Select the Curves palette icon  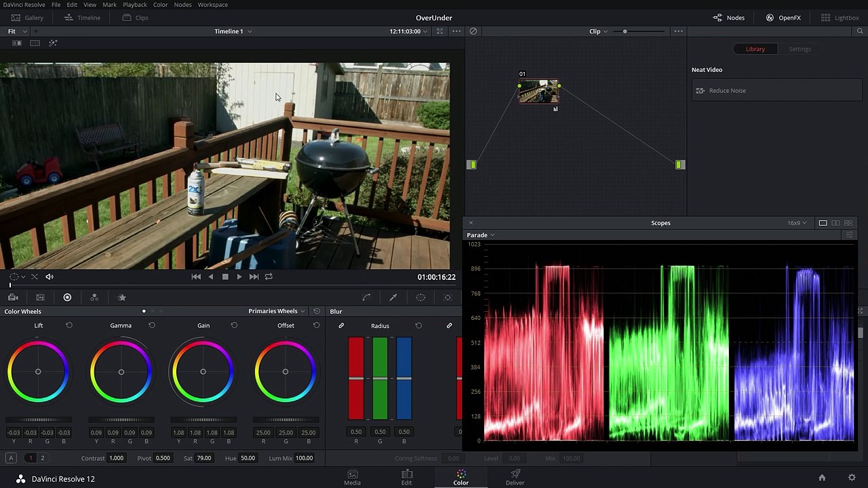[x=366, y=298]
